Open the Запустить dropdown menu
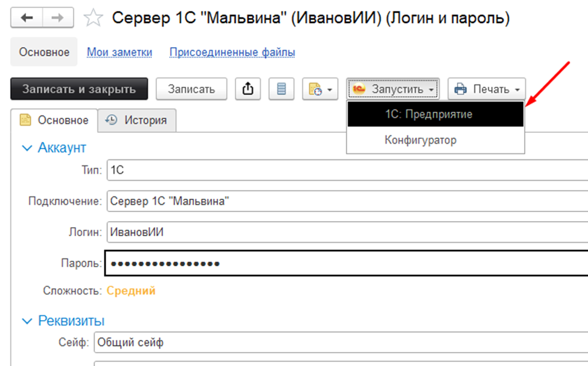This screenshot has width=588, height=366. 393,89
